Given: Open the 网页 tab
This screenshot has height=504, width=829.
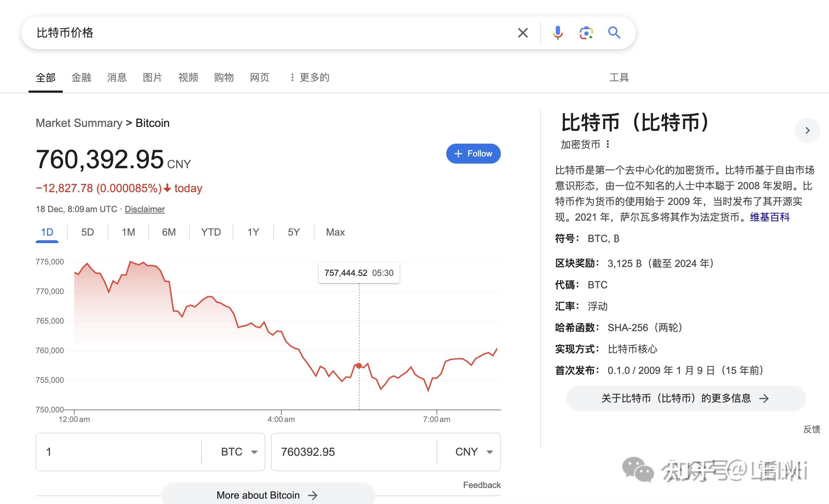Looking at the screenshot, I should click(x=260, y=77).
